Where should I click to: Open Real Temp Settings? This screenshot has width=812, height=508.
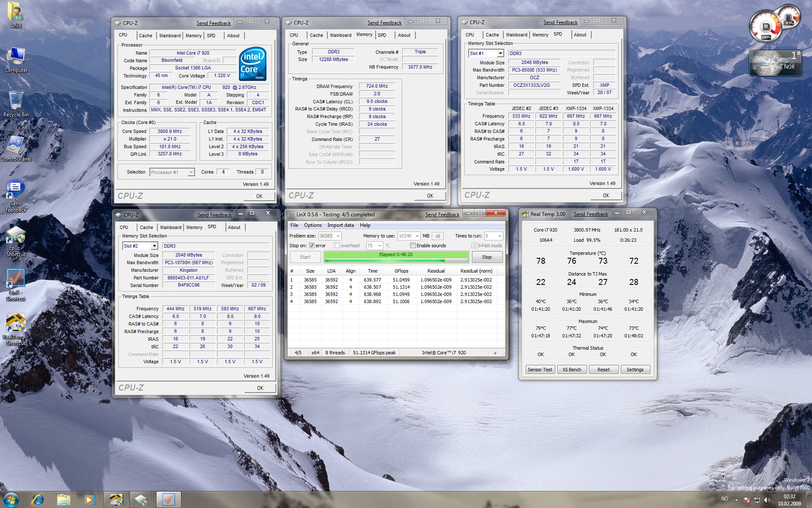point(635,370)
